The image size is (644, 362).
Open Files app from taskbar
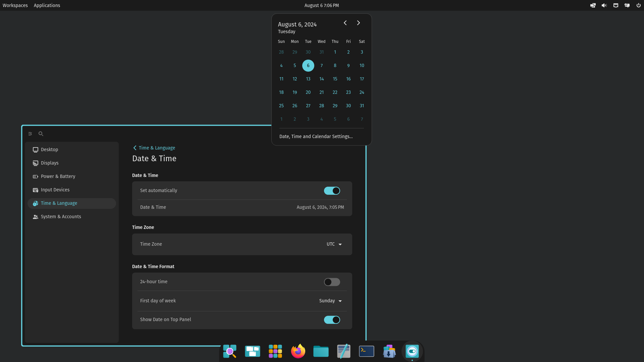[x=321, y=351]
